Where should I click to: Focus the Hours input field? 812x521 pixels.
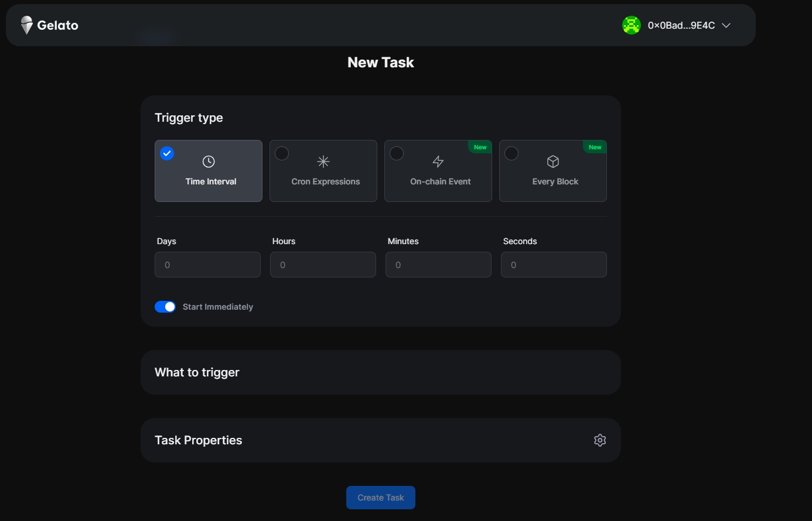(x=323, y=265)
